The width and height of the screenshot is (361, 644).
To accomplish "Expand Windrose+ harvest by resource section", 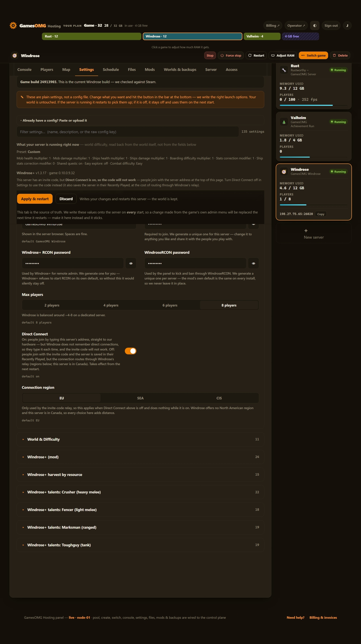I will [140, 474].
